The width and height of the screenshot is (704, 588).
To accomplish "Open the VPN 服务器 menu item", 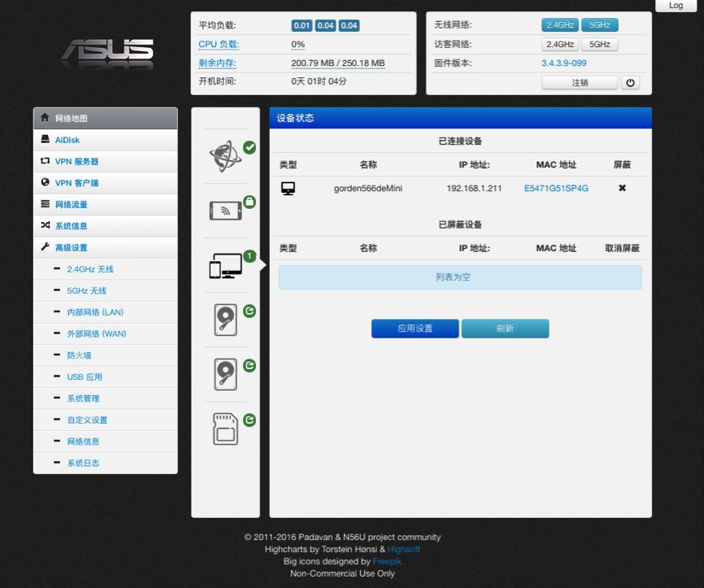I will [x=106, y=161].
